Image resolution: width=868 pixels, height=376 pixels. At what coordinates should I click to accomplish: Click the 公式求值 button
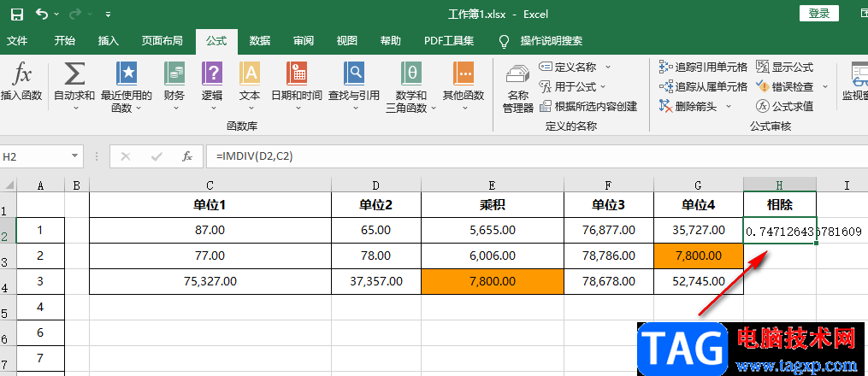(x=785, y=106)
